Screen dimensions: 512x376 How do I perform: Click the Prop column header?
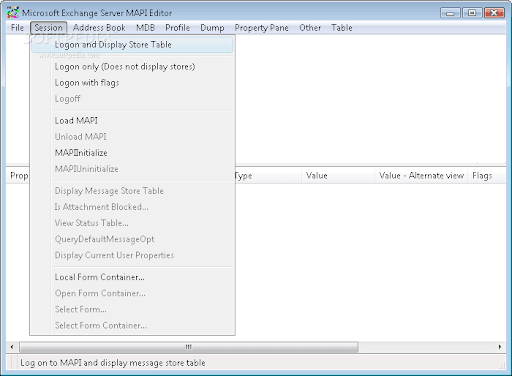18,176
